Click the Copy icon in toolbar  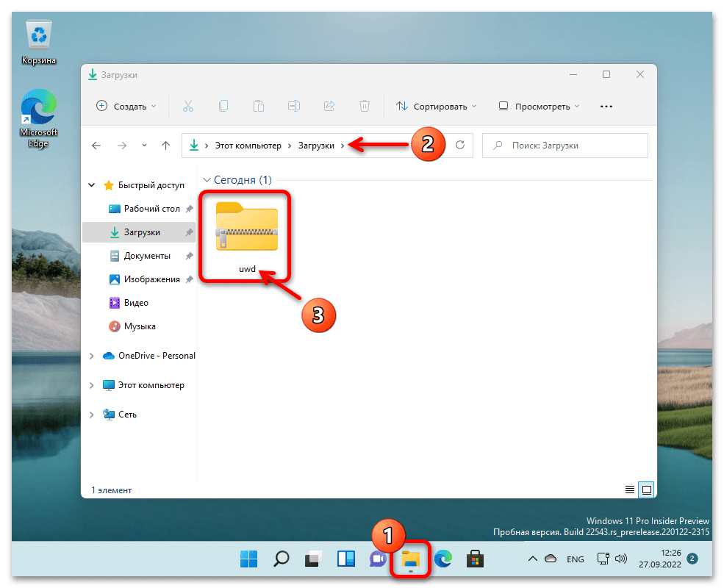(x=223, y=106)
